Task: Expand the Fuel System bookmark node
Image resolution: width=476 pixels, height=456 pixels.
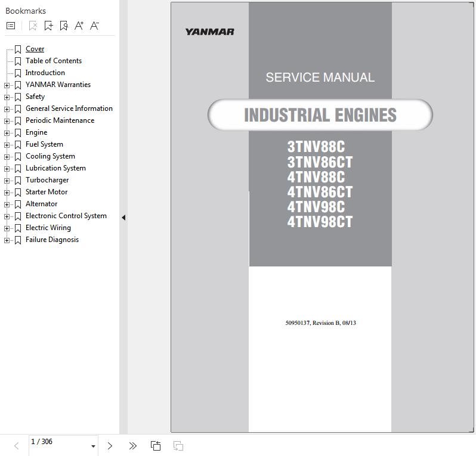Action: 7,145
